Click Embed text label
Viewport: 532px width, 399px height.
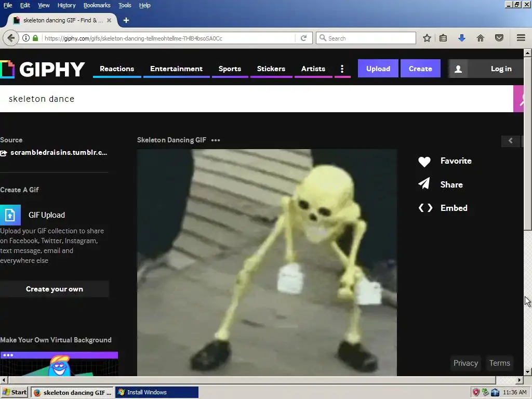(x=454, y=208)
